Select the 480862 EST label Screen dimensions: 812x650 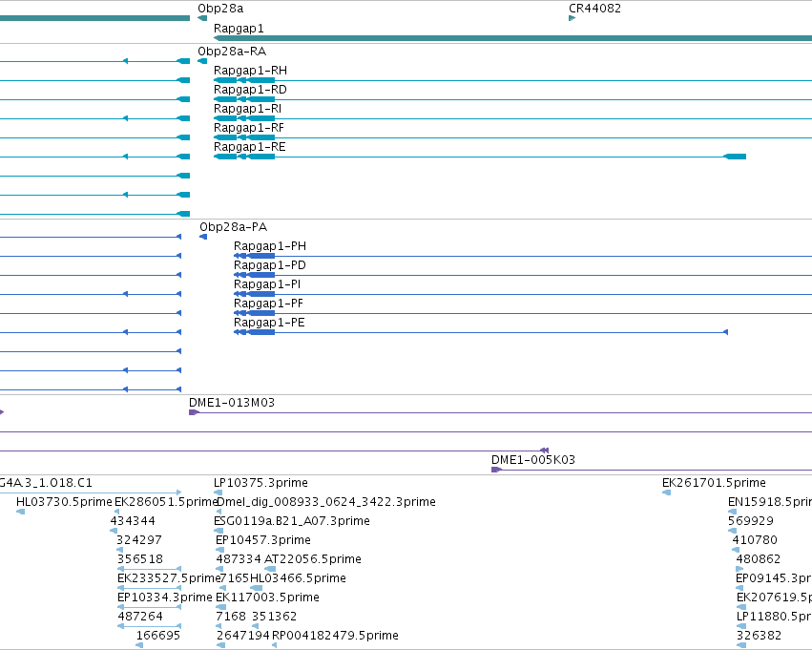point(759,559)
